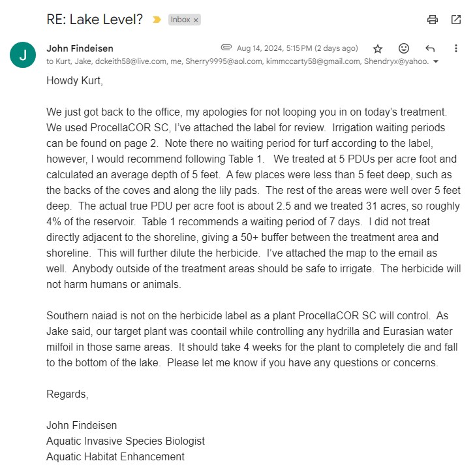The image size is (475, 476).
Task: Click the Howdy Kurt greeting line
Action: [74, 81]
